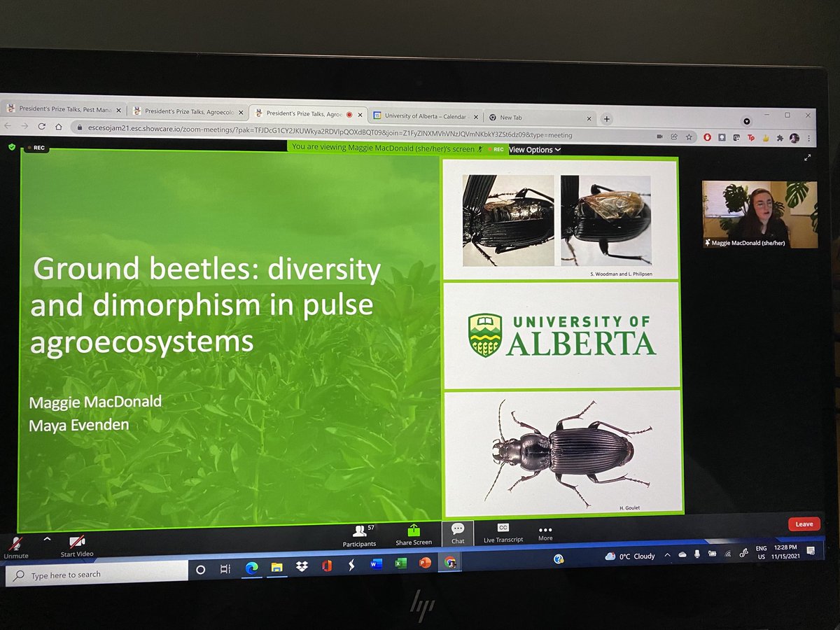This screenshot has width=840, height=630.
Task: Close the New Tab tab
Action: (589, 118)
